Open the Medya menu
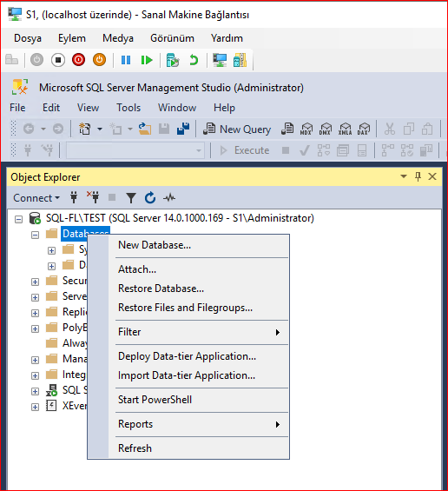This screenshot has width=448, height=491. coord(118,38)
